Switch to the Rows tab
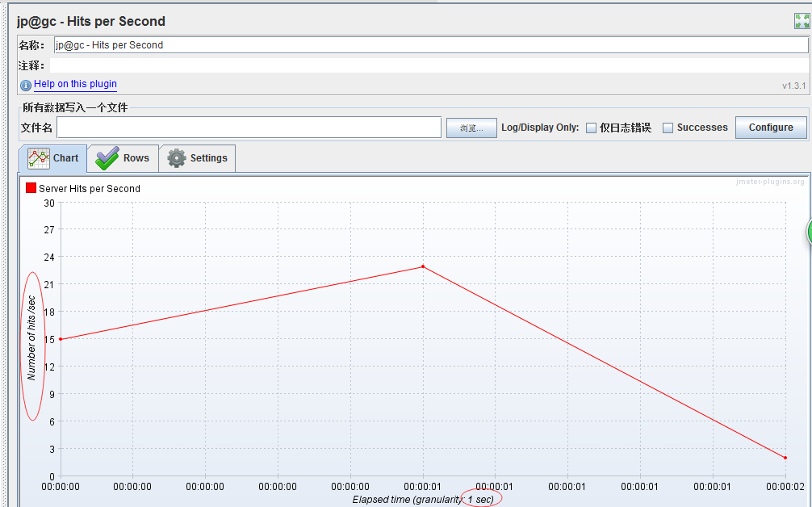Screen dimensions: 812x507 pyautogui.click(x=123, y=158)
